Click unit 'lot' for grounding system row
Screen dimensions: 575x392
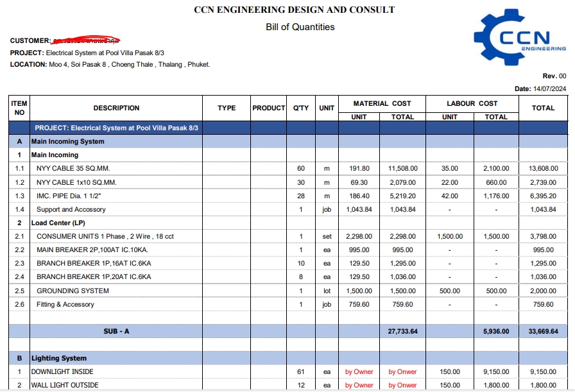point(327,291)
